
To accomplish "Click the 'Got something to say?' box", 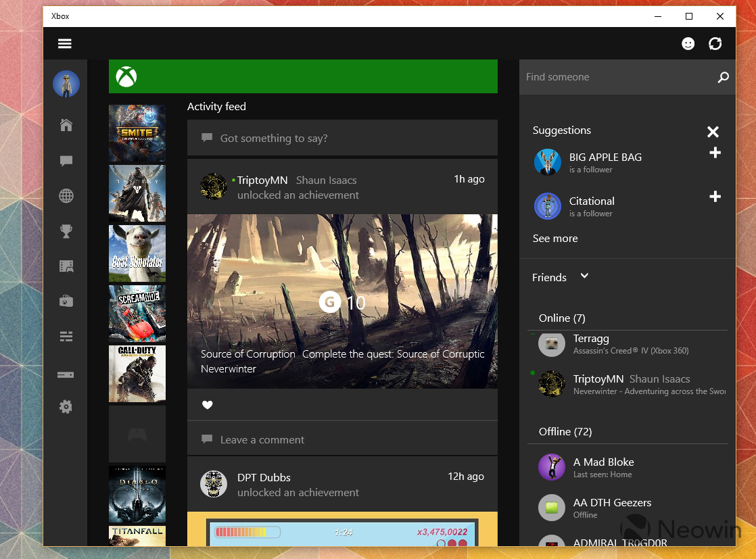I will coord(342,138).
